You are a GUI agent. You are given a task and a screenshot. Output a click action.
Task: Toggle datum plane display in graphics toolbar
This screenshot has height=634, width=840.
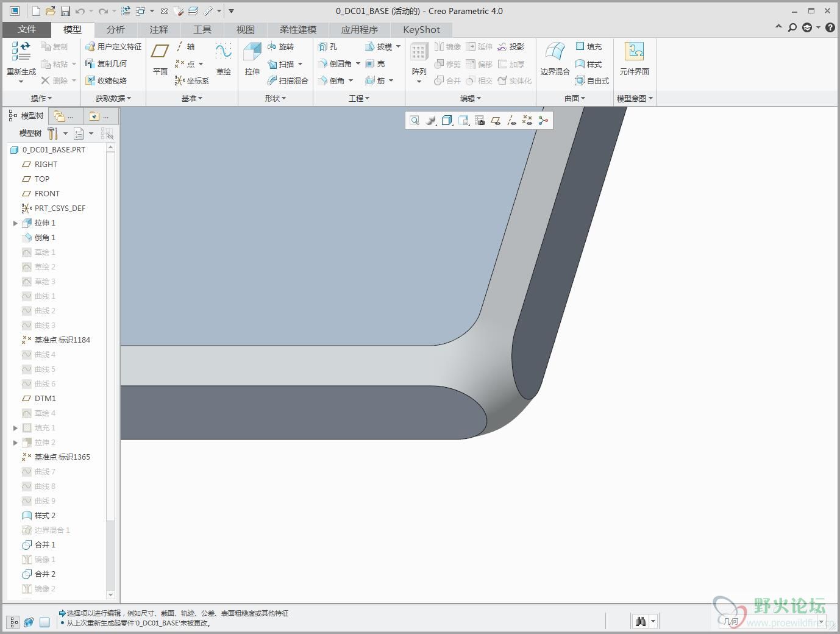click(x=496, y=121)
